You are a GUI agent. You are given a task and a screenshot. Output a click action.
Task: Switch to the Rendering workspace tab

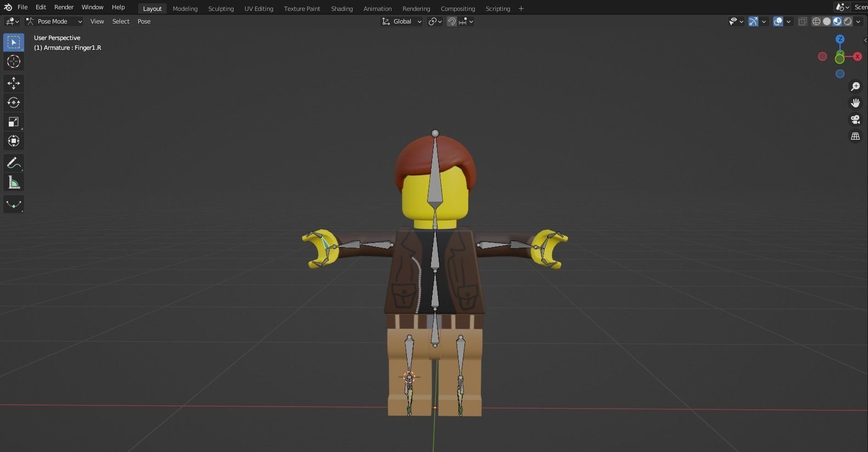416,8
